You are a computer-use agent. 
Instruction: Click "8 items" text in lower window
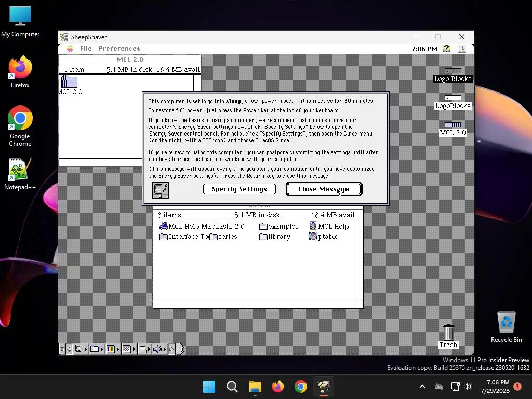point(169,215)
